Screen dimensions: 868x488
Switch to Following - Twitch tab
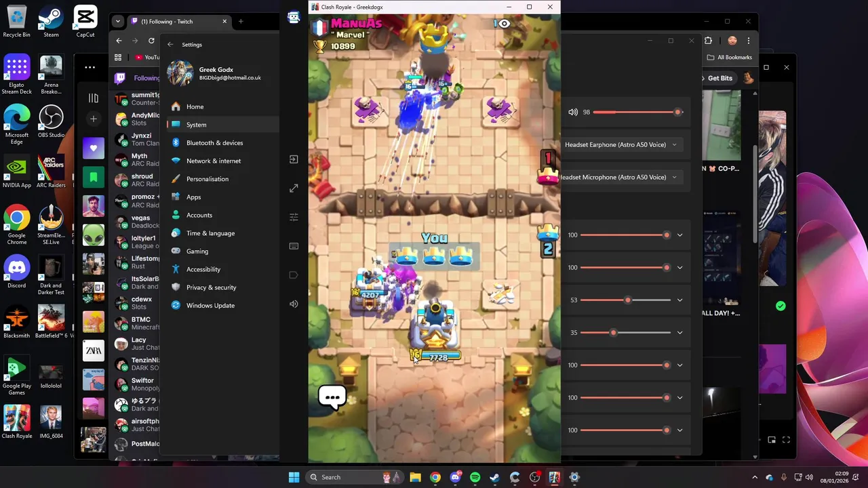tap(179, 21)
